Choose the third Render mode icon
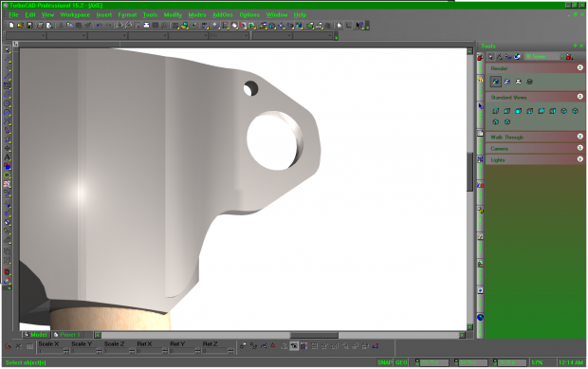 click(518, 82)
